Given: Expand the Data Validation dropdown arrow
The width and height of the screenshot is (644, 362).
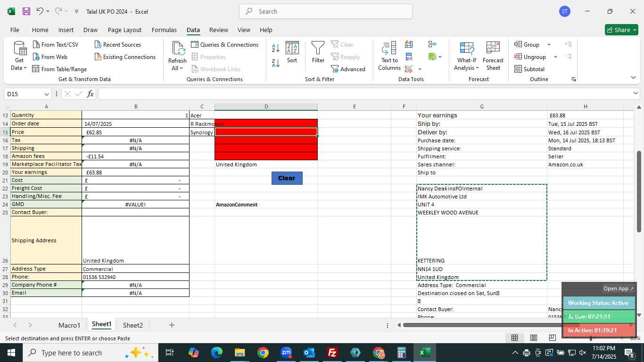Looking at the screenshot, I should pos(420,69).
